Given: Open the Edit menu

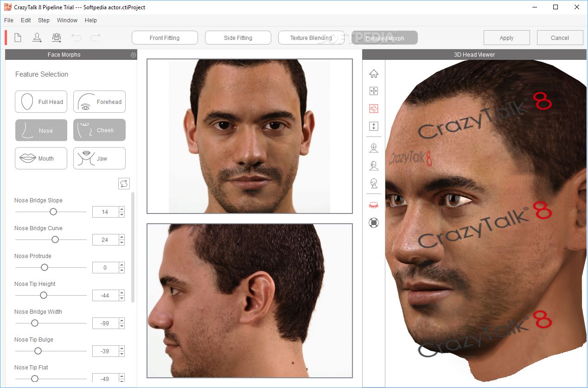Looking at the screenshot, I should coord(26,20).
